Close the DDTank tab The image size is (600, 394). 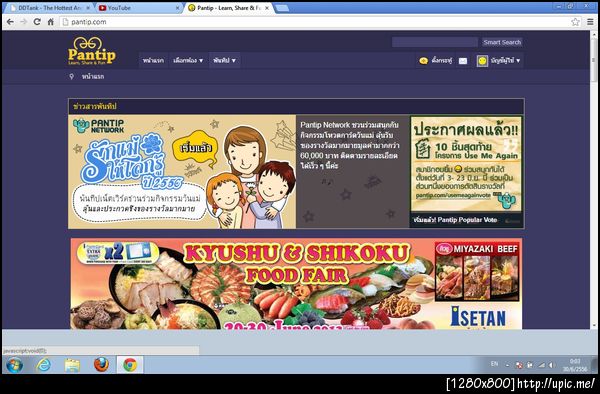pyautogui.click(x=88, y=8)
